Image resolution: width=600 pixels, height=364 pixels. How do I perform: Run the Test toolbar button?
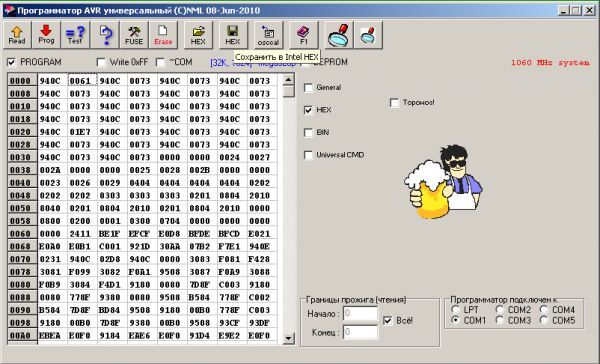(75, 35)
